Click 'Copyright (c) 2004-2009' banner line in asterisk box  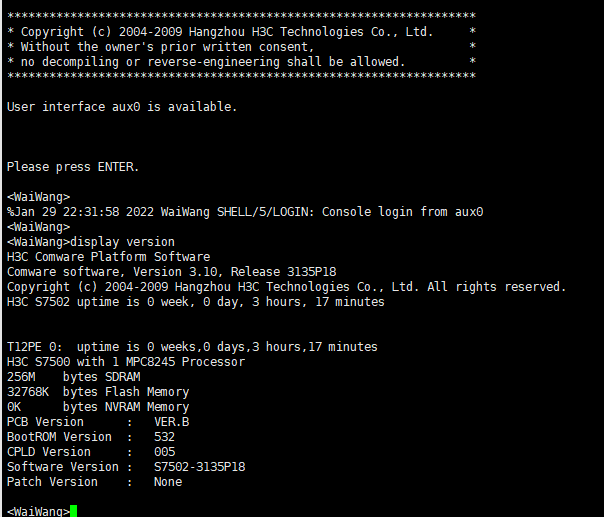click(241, 32)
